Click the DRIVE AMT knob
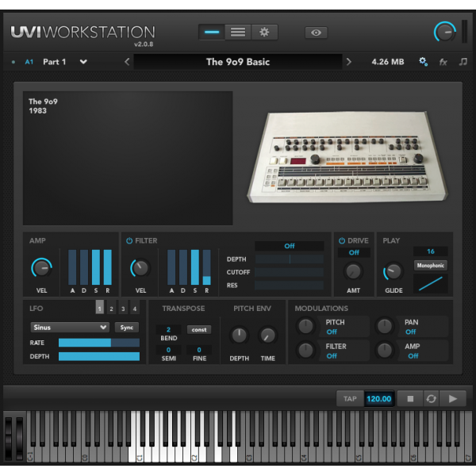Screen dimensions: 476x476 (353, 271)
